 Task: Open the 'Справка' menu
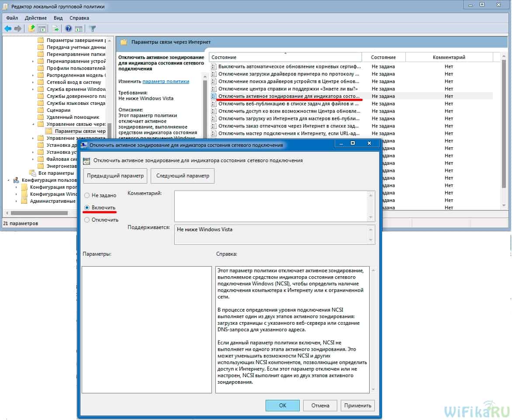[x=79, y=18]
